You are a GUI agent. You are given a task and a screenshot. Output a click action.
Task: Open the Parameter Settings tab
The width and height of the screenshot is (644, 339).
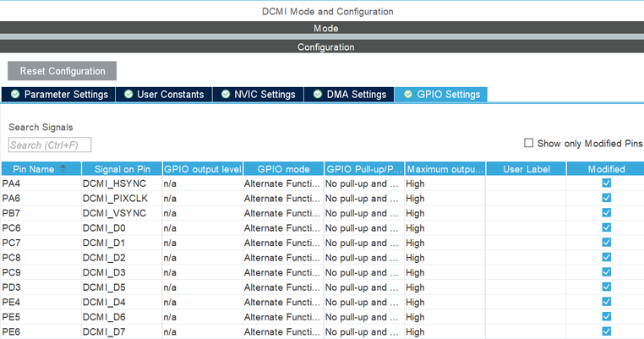coord(58,95)
